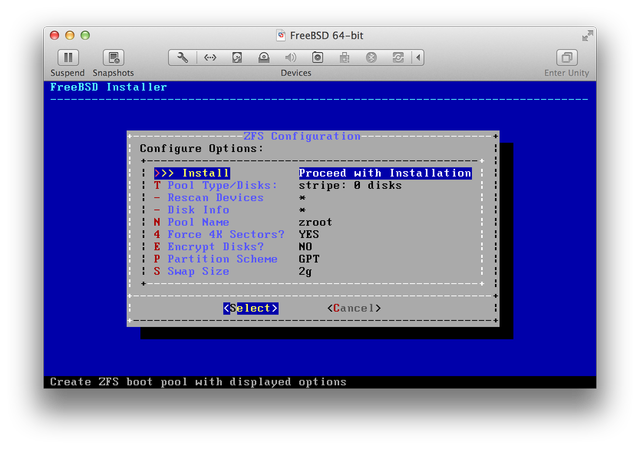Click the network adapter device icon
The image size is (640, 449).
[x=210, y=58]
